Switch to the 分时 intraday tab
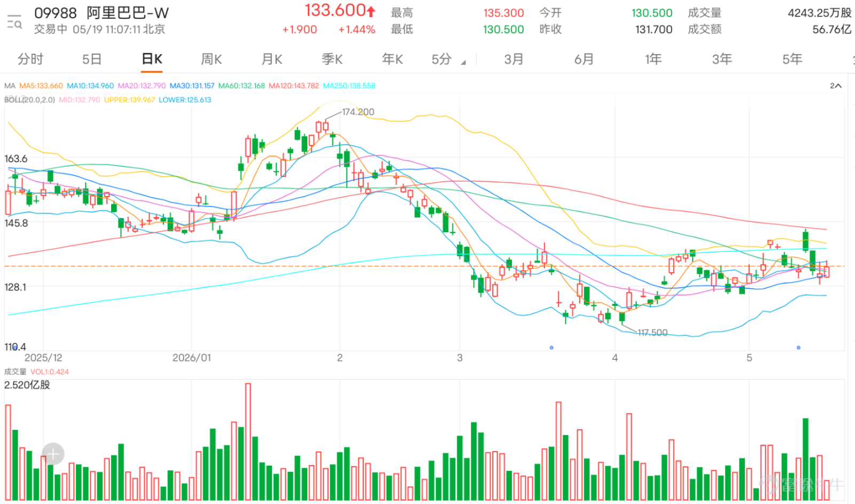 (30, 59)
